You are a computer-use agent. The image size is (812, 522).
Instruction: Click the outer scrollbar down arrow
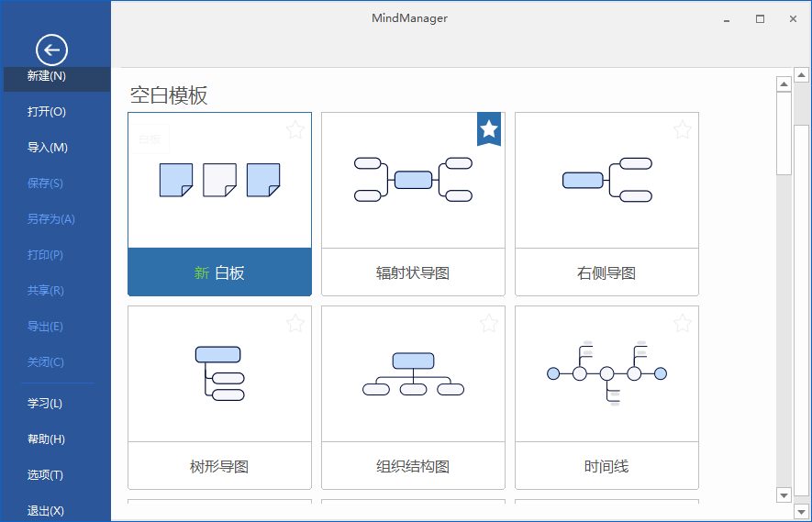click(x=802, y=513)
